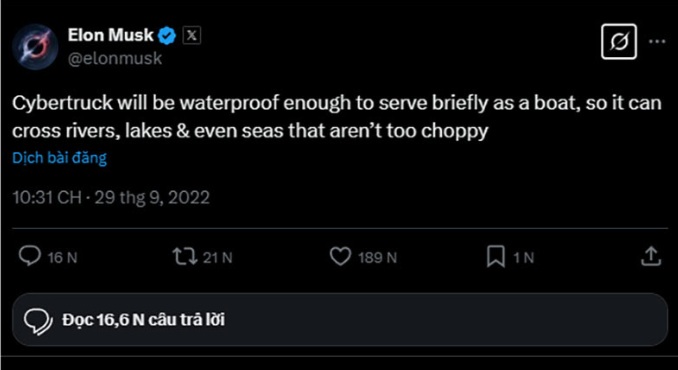Screen dimensions: 678x370
Task: Click the 1 N bookmarks count
Action: pos(524,258)
